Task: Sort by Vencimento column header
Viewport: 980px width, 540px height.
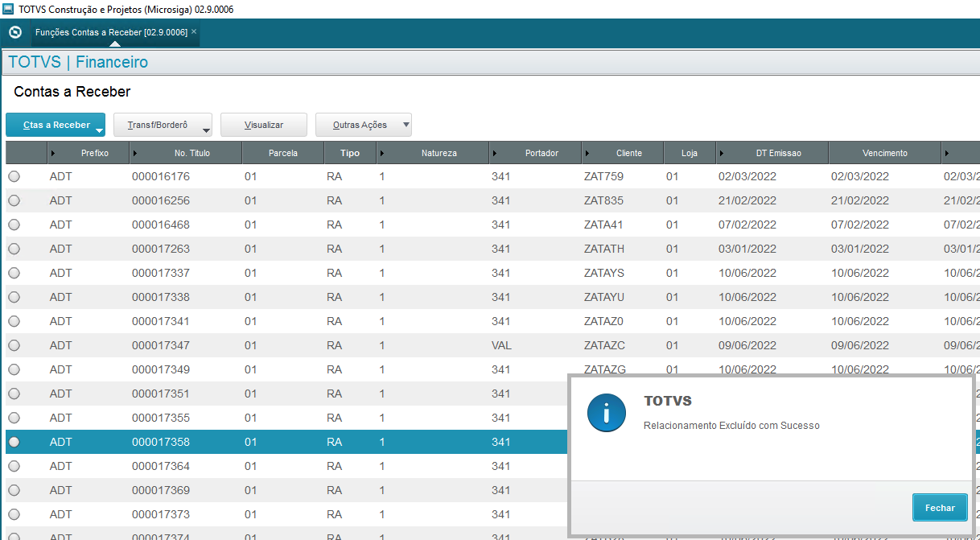Action: [885, 153]
